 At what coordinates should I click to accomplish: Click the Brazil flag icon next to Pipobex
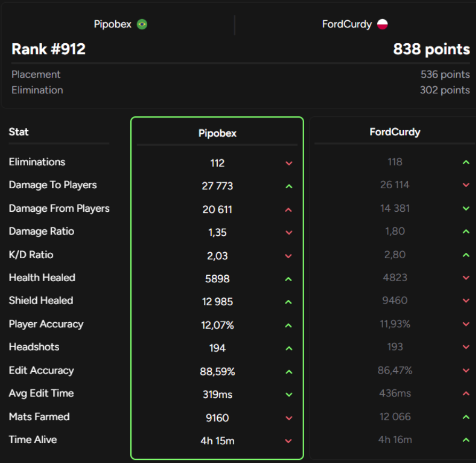142,25
